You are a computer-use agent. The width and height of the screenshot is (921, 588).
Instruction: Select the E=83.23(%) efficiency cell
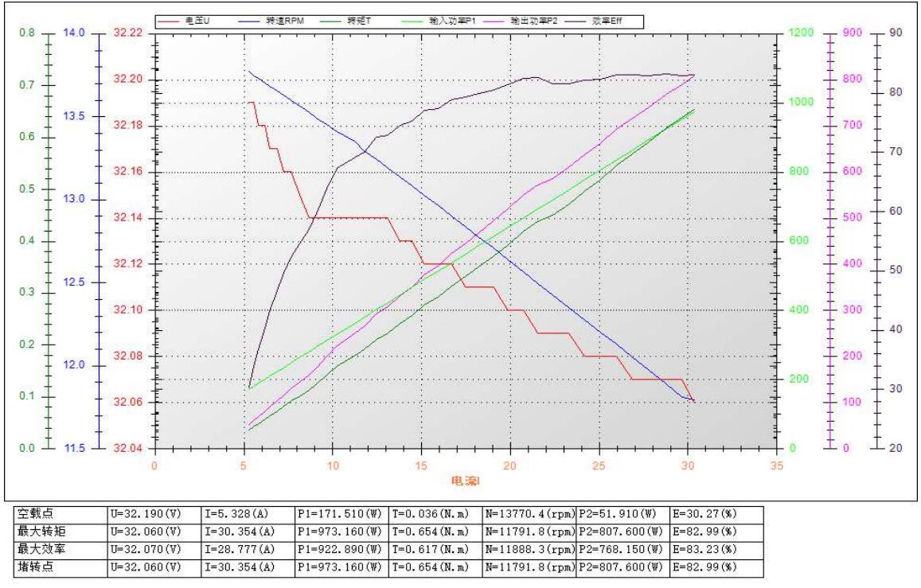(x=716, y=547)
